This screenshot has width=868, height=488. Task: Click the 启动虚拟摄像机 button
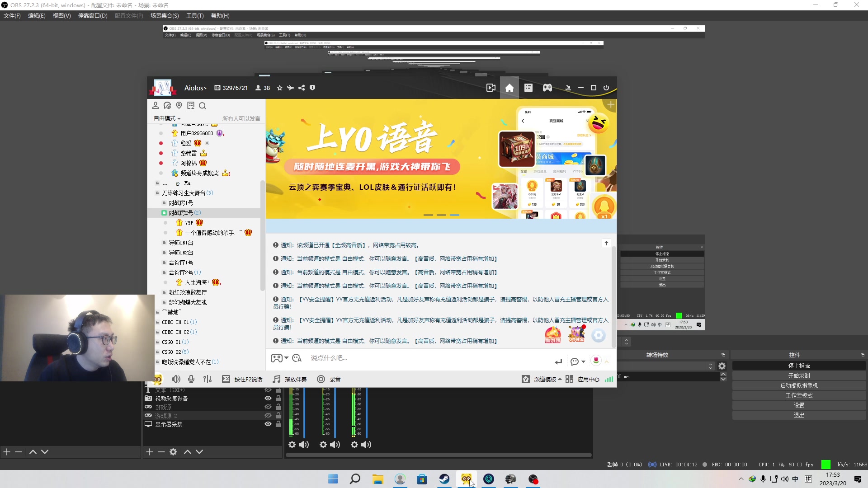pyautogui.click(x=799, y=386)
